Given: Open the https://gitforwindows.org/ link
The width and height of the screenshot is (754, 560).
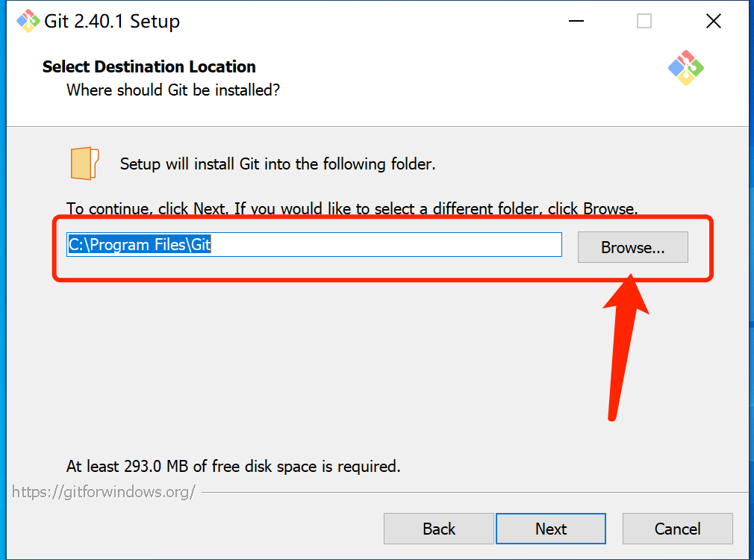Looking at the screenshot, I should pos(103,492).
